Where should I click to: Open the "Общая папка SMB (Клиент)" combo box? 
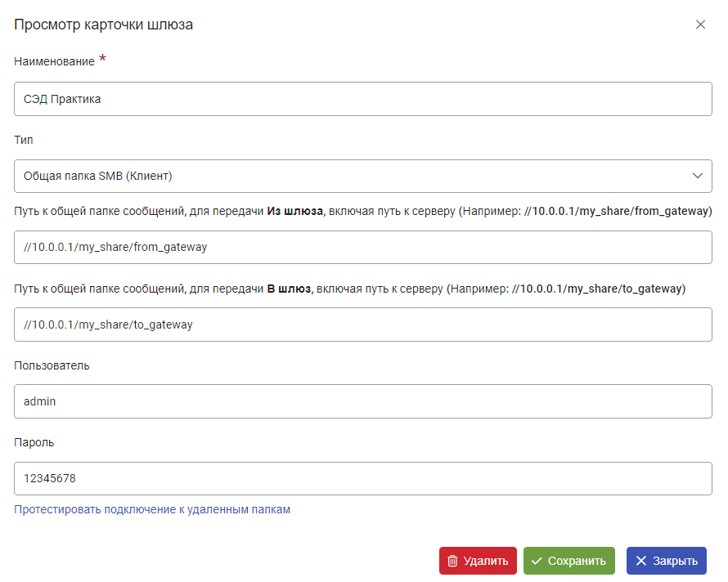point(362,176)
